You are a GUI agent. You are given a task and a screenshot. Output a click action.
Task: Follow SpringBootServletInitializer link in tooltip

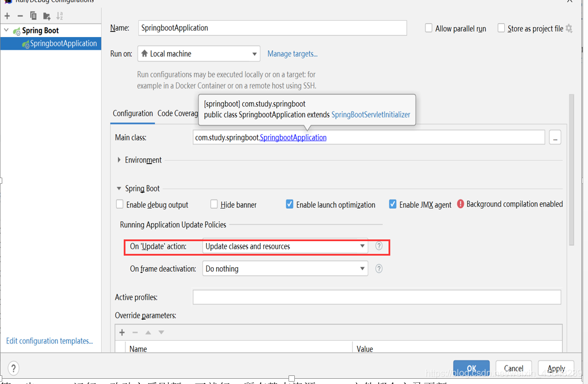[371, 115]
